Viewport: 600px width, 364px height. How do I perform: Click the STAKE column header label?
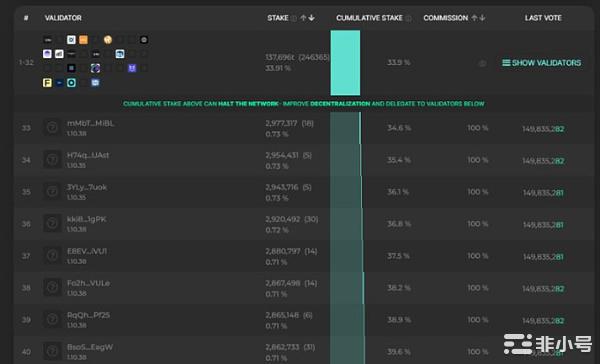tap(278, 18)
